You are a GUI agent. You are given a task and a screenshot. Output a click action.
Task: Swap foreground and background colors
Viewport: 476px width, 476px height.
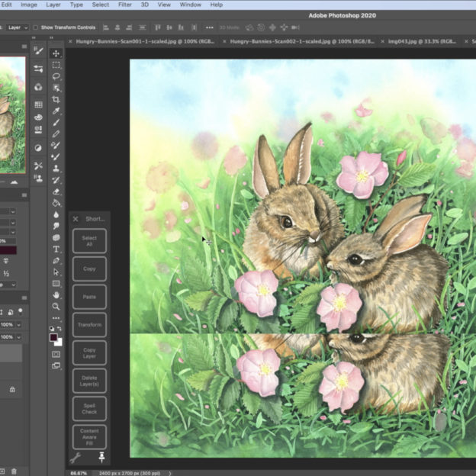(59, 329)
